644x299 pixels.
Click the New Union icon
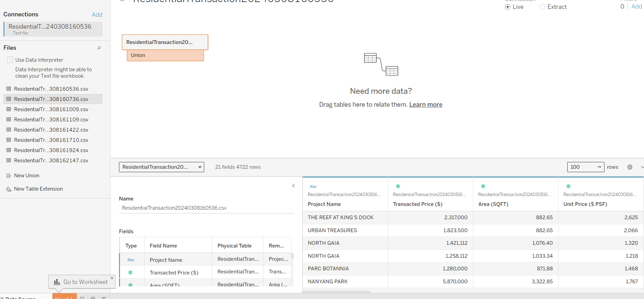[9, 176]
